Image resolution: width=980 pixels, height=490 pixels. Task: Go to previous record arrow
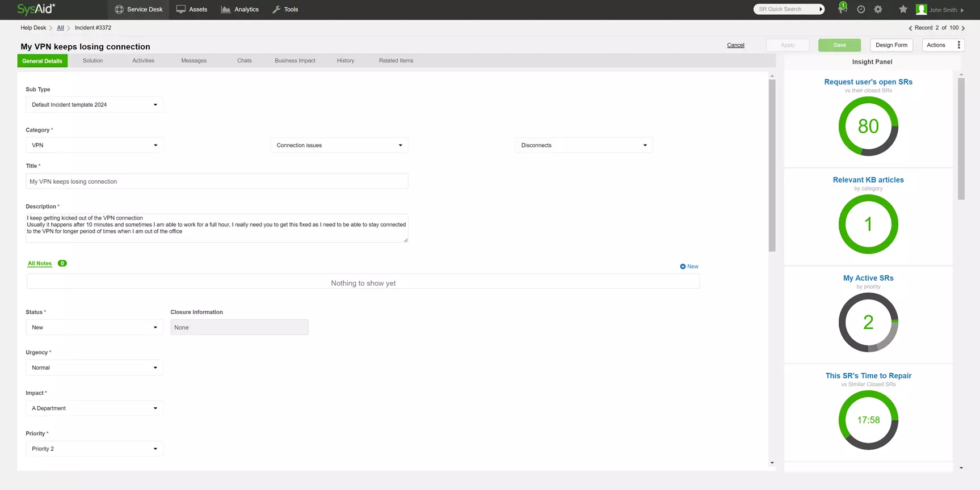click(x=910, y=28)
